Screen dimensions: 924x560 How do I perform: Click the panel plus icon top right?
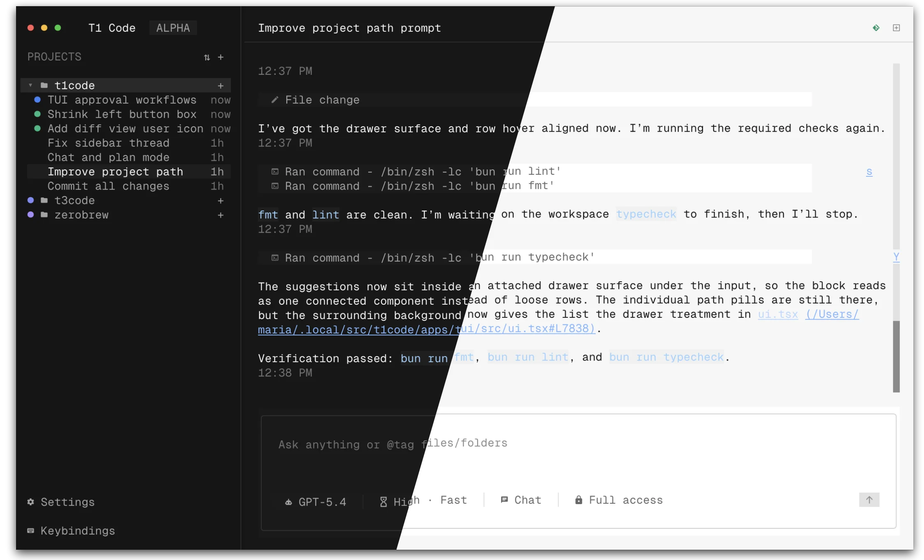pyautogui.click(x=896, y=28)
